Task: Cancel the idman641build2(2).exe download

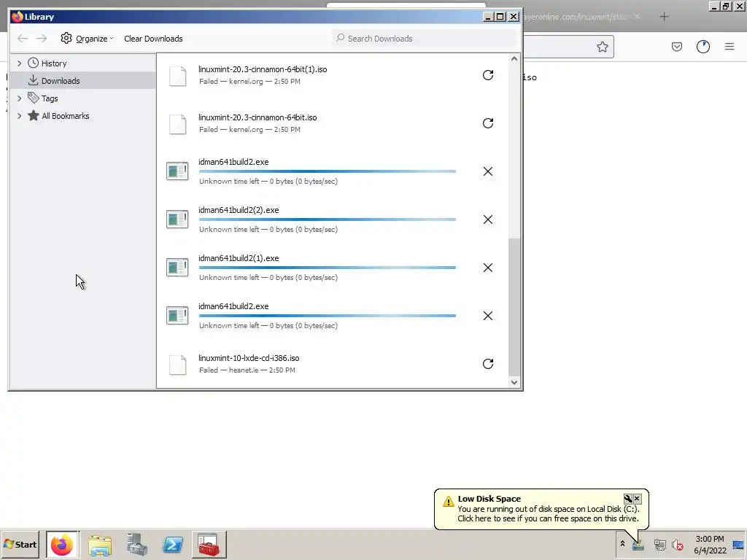Action: pos(488,219)
